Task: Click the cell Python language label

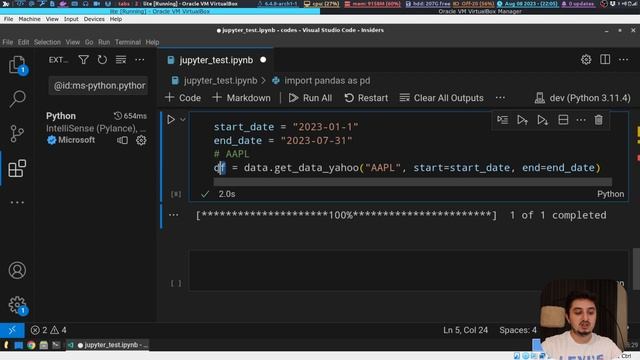Action: point(610,194)
